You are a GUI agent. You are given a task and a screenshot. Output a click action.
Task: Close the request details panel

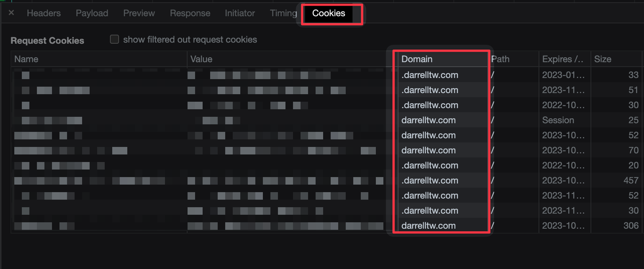[11, 13]
